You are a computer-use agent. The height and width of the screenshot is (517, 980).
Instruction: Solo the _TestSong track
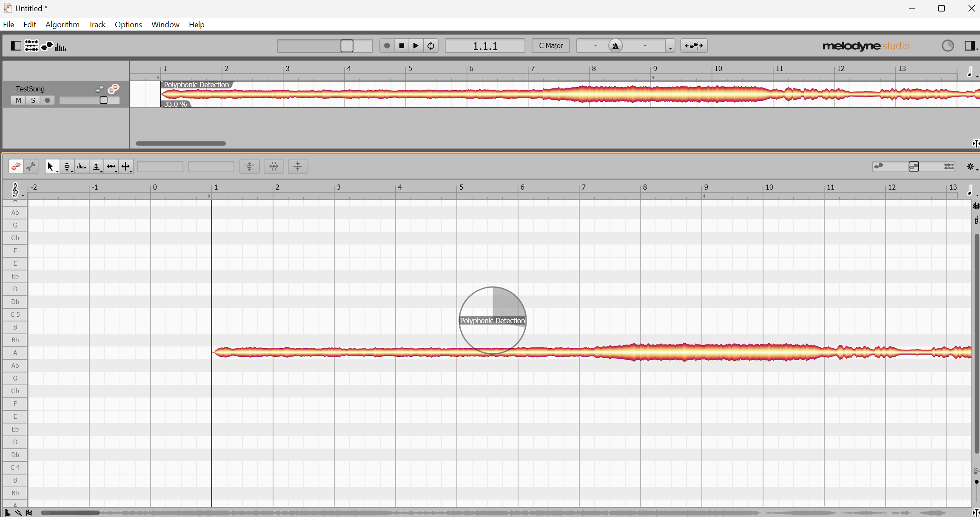point(33,100)
